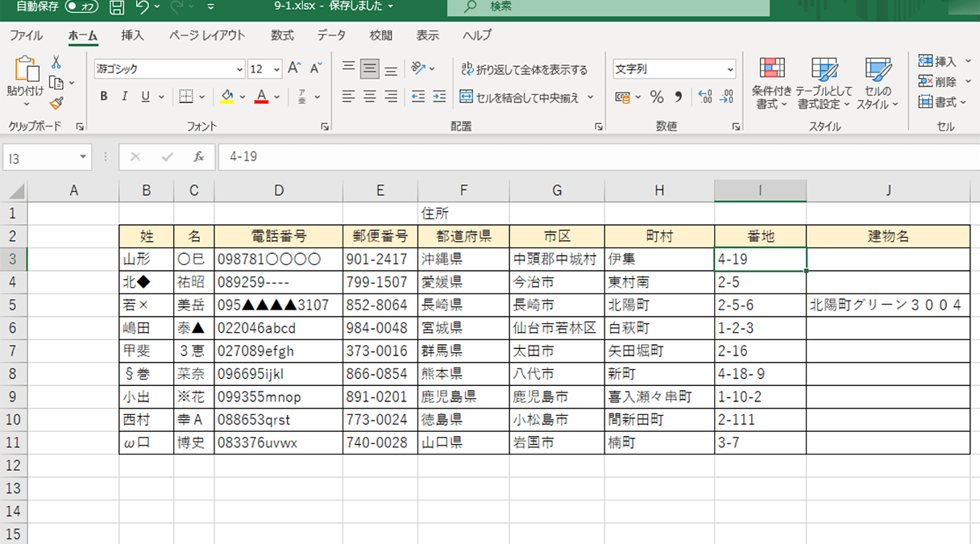Open 条件付き書式 conditional formatting

coord(772,84)
